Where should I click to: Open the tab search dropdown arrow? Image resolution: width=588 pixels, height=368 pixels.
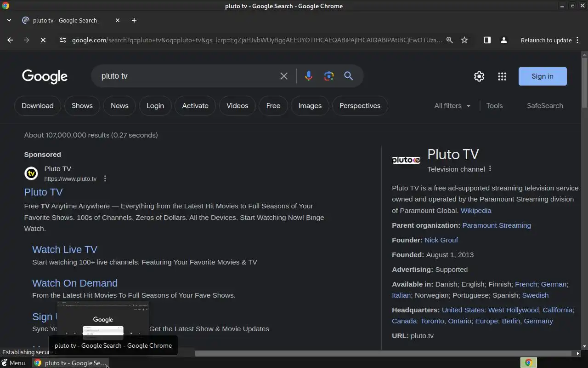point(9,20)
